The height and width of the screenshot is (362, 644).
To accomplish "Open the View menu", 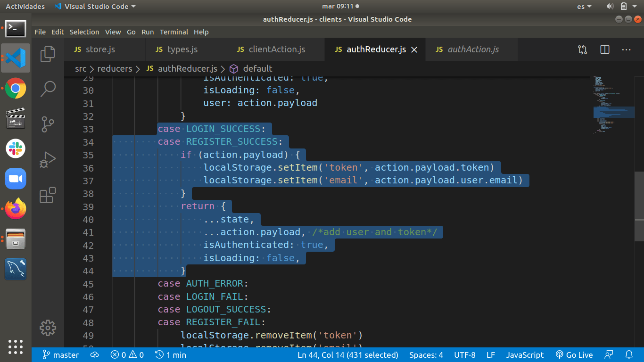I will click(x=113, y=32).
